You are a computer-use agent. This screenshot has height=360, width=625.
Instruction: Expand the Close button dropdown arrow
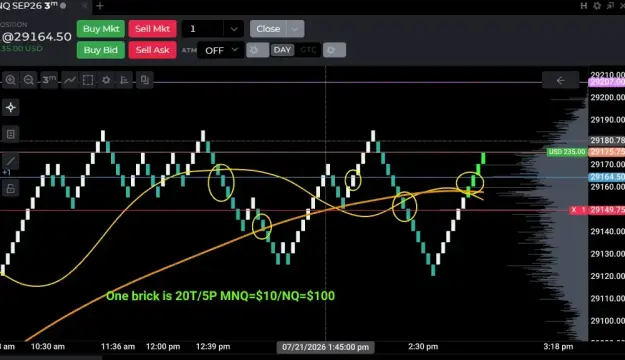295,29
